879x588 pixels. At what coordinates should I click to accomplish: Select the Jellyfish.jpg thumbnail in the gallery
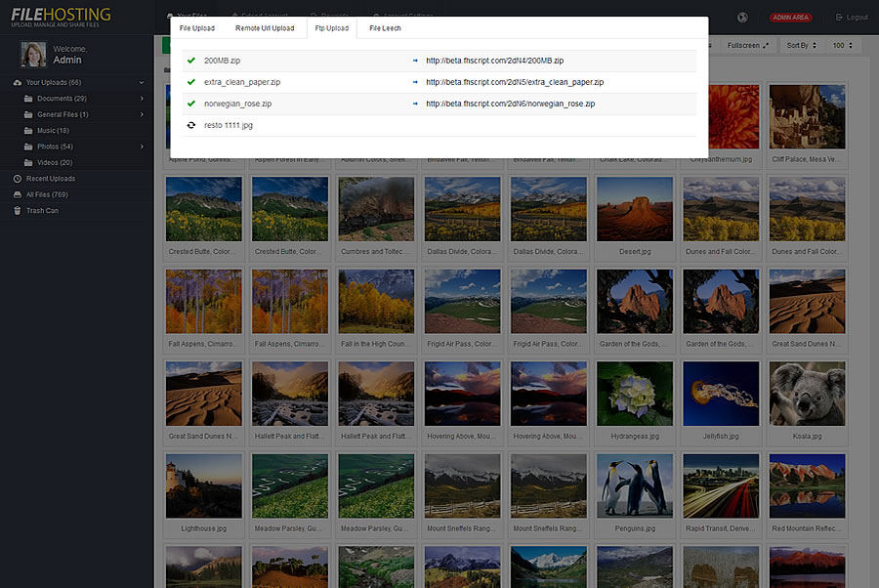721,394
